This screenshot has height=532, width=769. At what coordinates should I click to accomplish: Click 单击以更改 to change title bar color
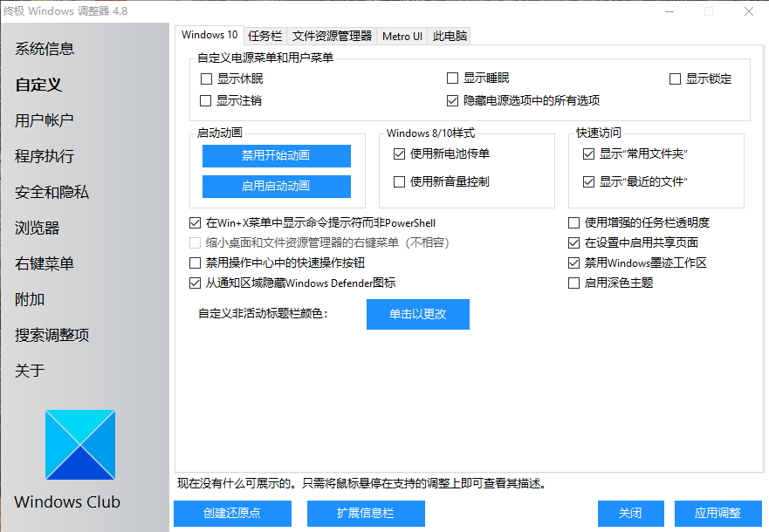click(417, 314)
